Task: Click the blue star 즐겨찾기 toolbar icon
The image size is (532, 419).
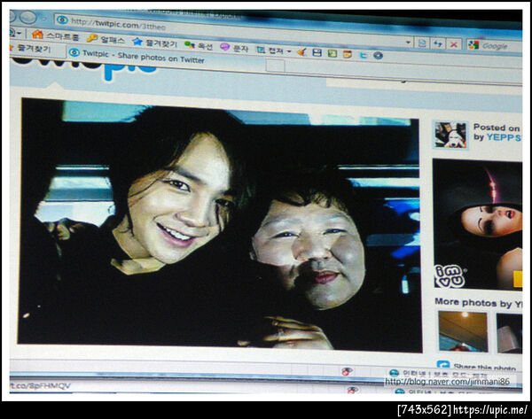Action: coord(137,42)
